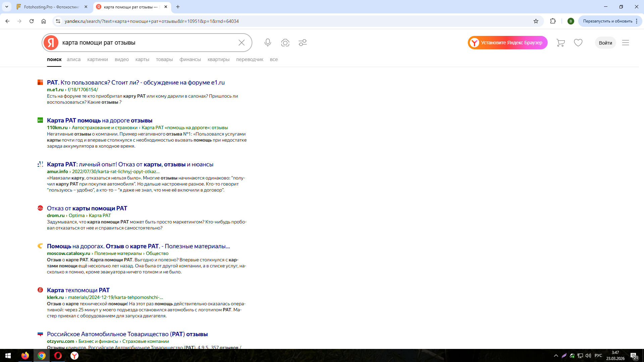Open Российское Автомобильное Товарищество отзывы result
644x362 pixels.
(x=127, y=334)
